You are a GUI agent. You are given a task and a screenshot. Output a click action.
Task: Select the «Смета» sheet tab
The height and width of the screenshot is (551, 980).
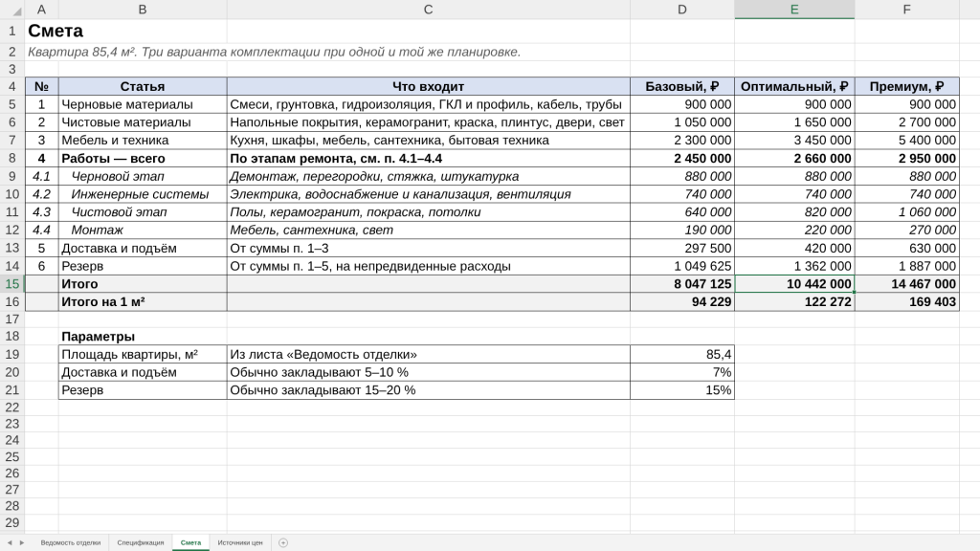(x=190, y=543)
